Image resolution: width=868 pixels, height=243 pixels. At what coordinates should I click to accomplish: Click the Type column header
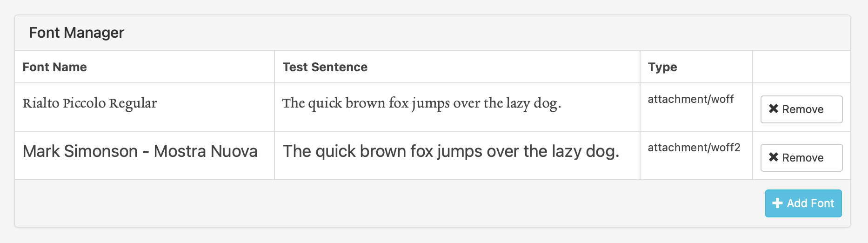(x=662, y=67)
